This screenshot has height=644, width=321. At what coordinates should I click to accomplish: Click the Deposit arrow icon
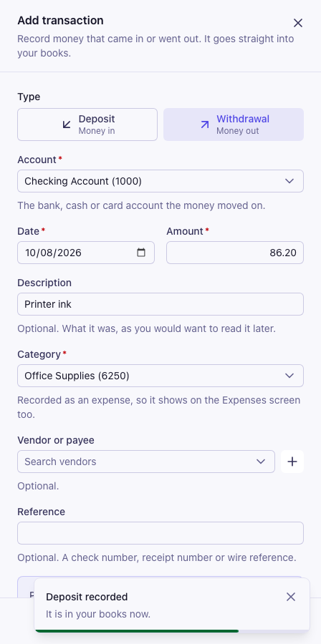67,125
